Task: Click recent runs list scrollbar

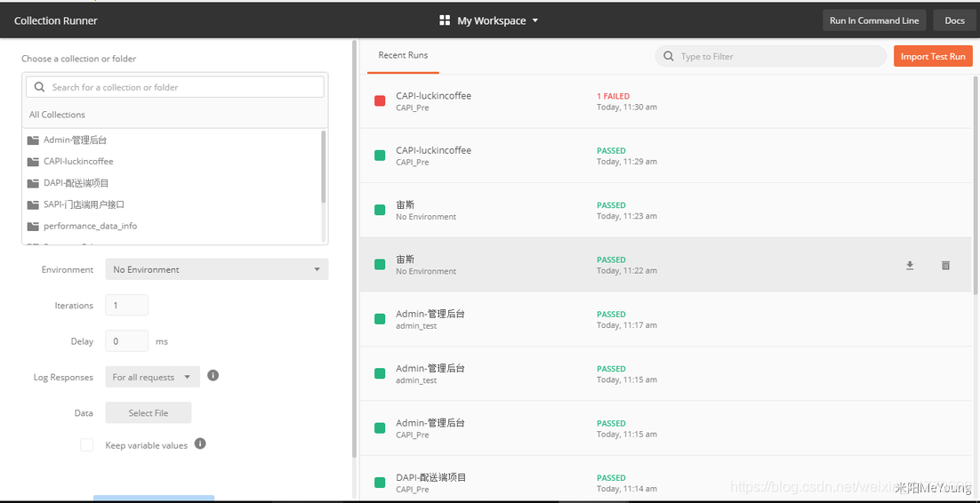Action: pos(976,184)
